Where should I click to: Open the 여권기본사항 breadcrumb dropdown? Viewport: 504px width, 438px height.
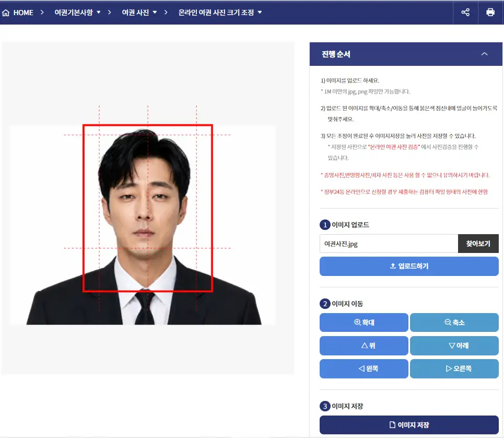77,13
